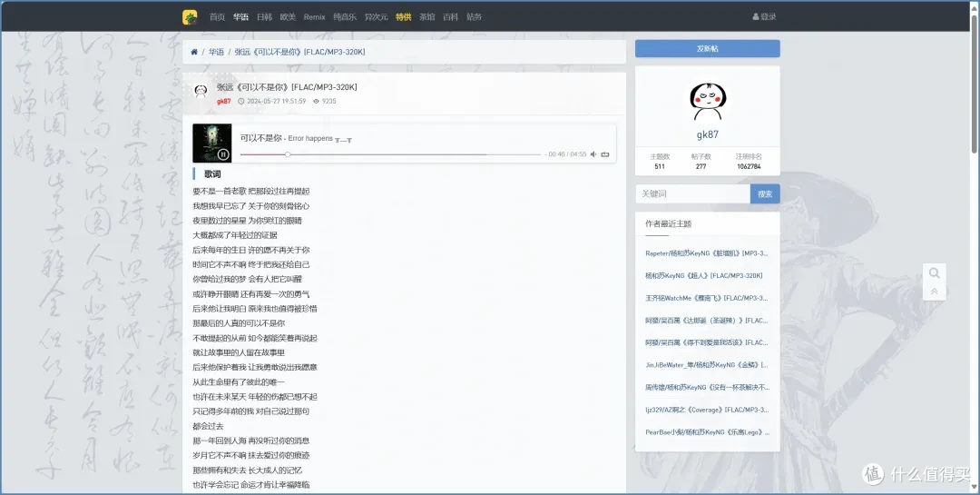Open the 茶馆 section
The width and height of the screenshot is (980, 495).
pos(426,17)
